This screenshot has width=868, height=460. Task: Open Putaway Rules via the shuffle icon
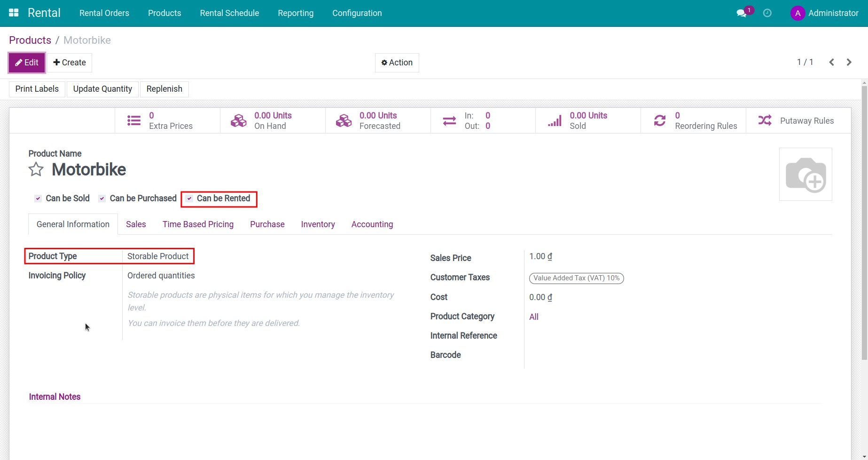765,120
